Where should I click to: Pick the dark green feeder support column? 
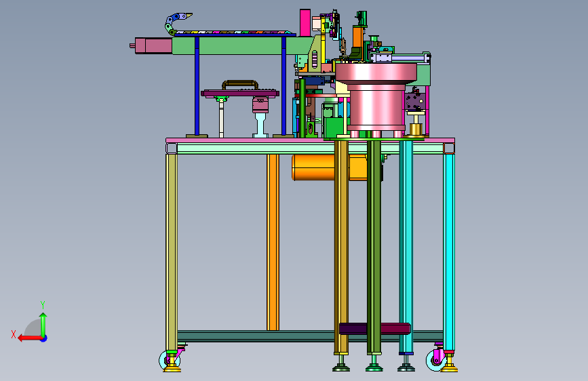point(374,247)
